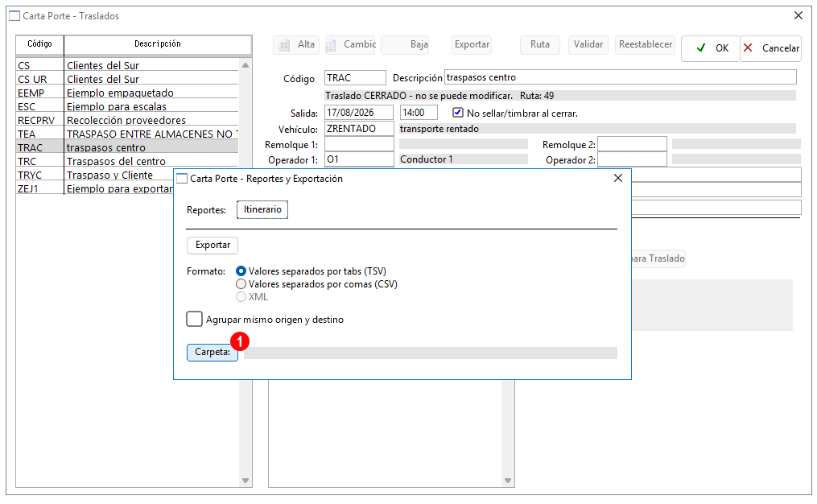This screenshot has width=817, height=504.
Task: Click the Remolque 2 input field
Action: pyautogui.click(x=632, y=144)
